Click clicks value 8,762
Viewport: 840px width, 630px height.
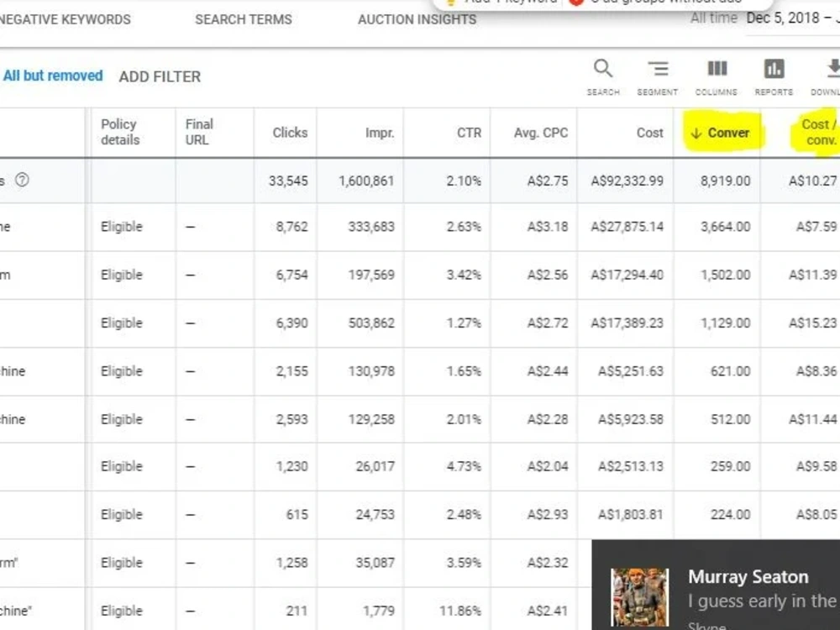[x=292, y=227]
